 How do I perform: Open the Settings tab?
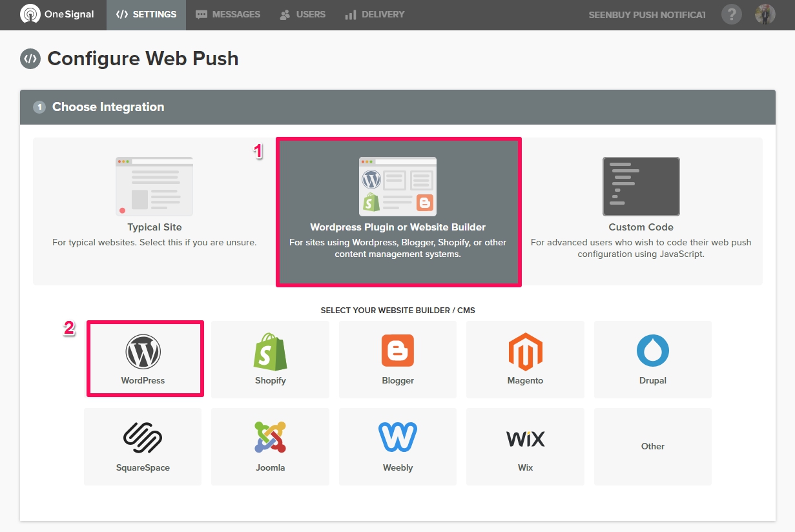click(x=147, y=14)
